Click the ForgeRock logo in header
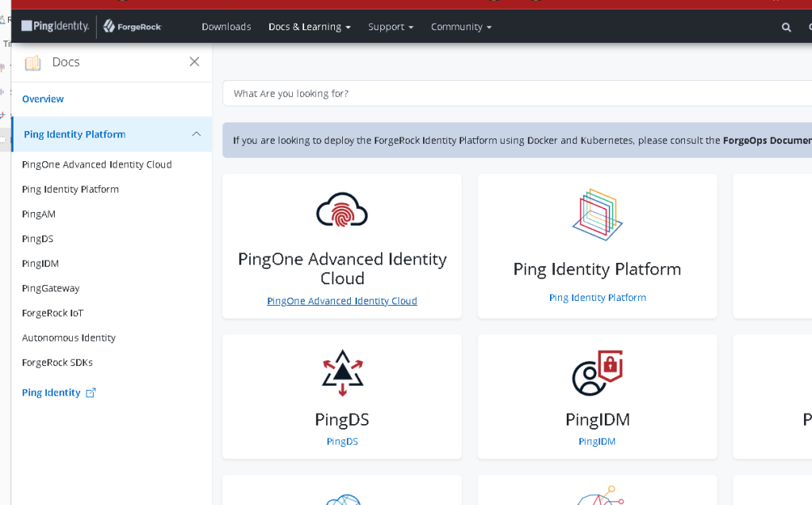The height and width of the screenshot is (505, 812). tap(133, 26)
